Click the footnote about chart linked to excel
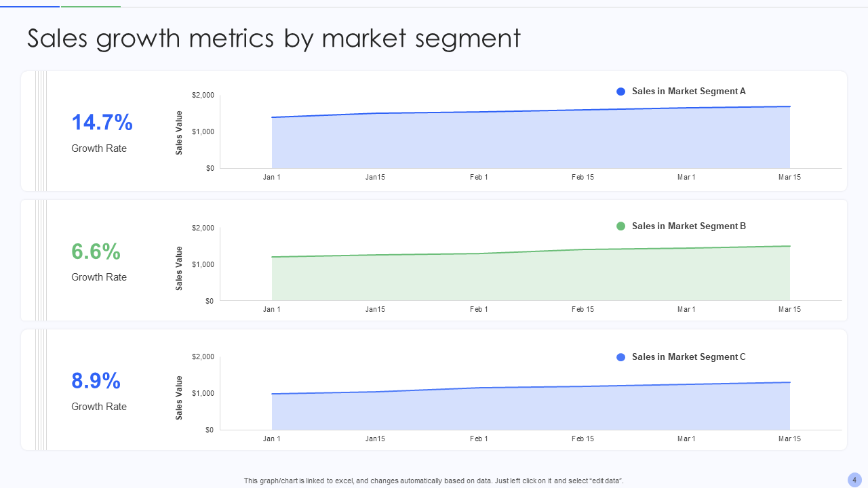 coord(434,481)
